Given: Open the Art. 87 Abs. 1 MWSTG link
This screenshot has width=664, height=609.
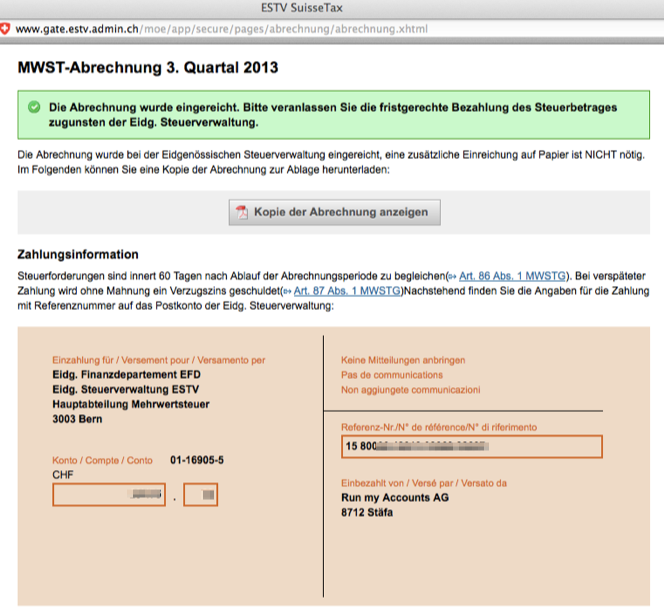Looking at the screenshot, I should coord(347,291).
